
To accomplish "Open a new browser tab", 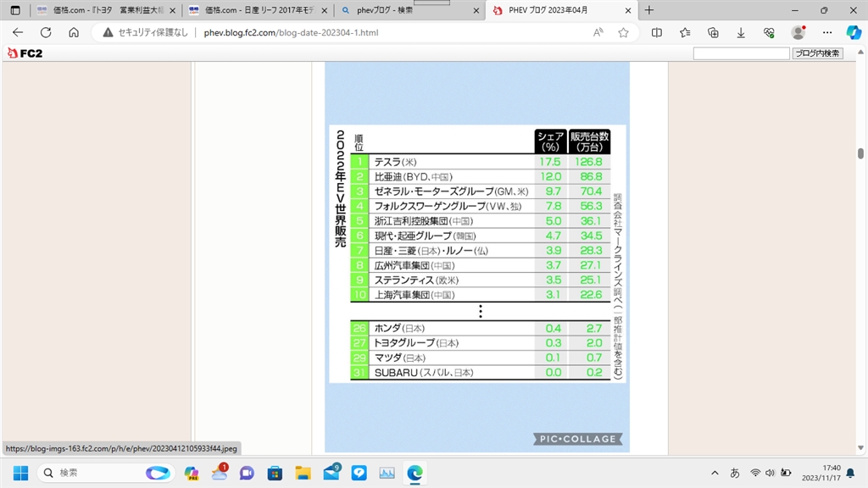I will tap(649, 10).
